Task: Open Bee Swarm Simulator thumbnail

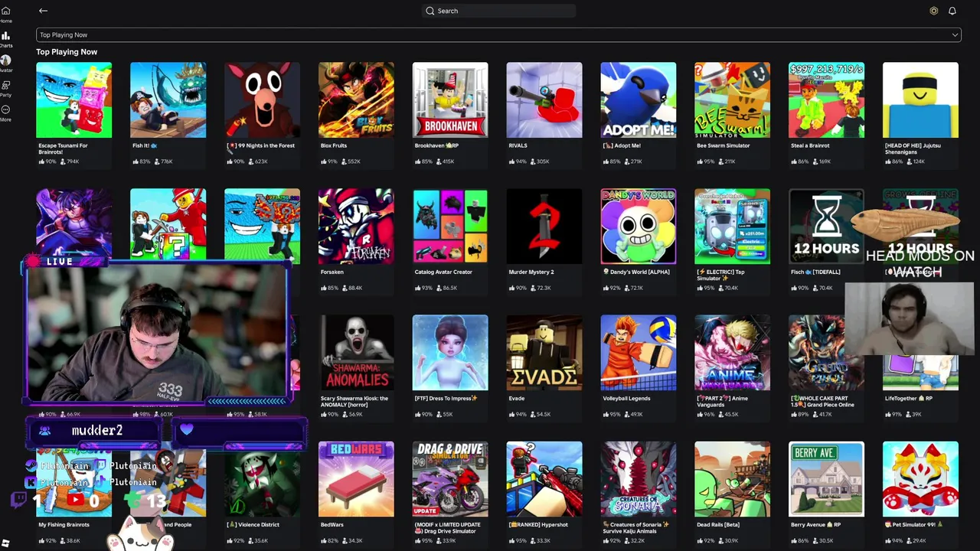Action: [x=733, y=100]
